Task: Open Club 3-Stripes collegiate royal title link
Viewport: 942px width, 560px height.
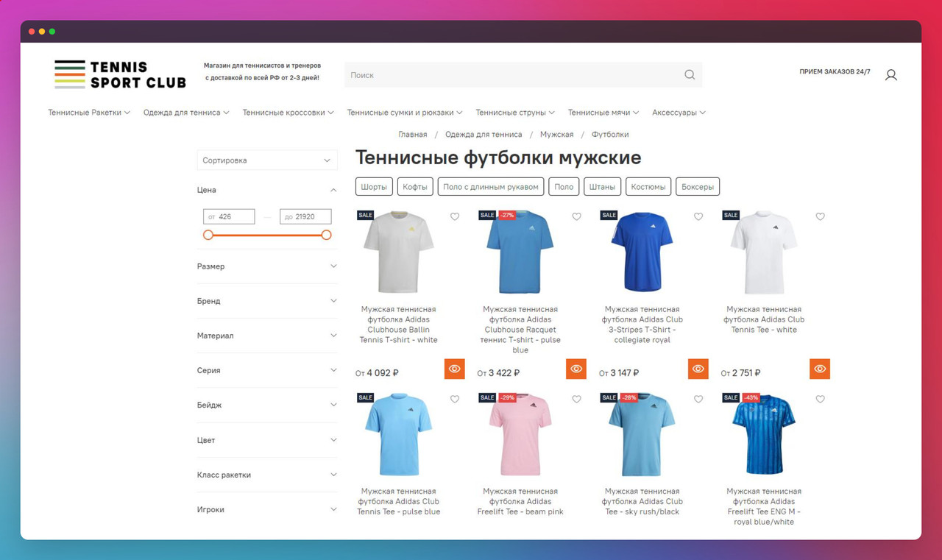Action: 642,325
